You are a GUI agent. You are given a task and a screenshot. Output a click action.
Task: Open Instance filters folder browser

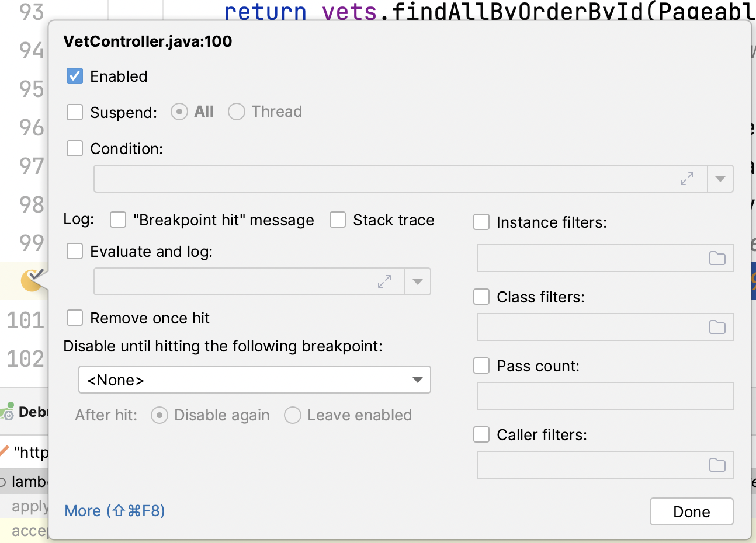coord(717,258)
